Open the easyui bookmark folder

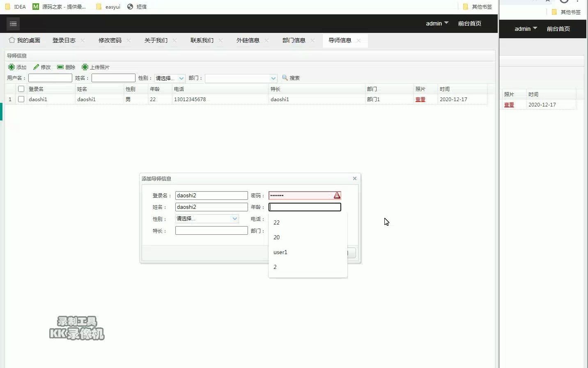108,7
